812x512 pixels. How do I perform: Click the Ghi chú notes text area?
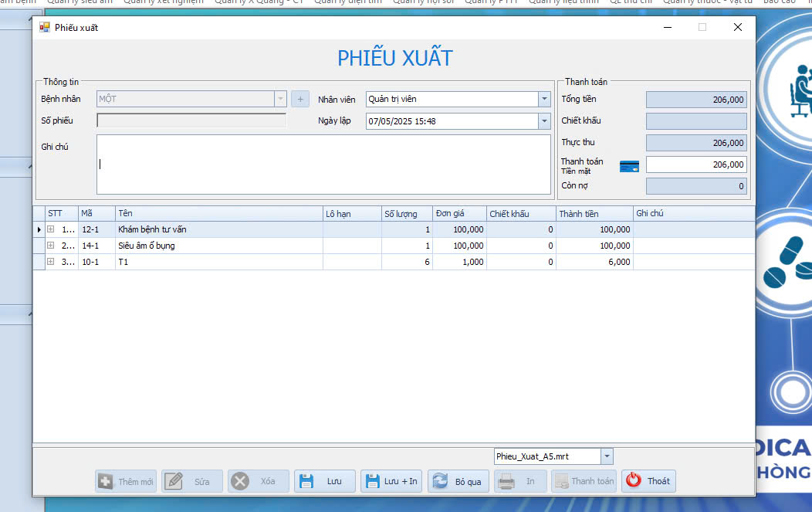pyautogui.click(x=323, y=164)
